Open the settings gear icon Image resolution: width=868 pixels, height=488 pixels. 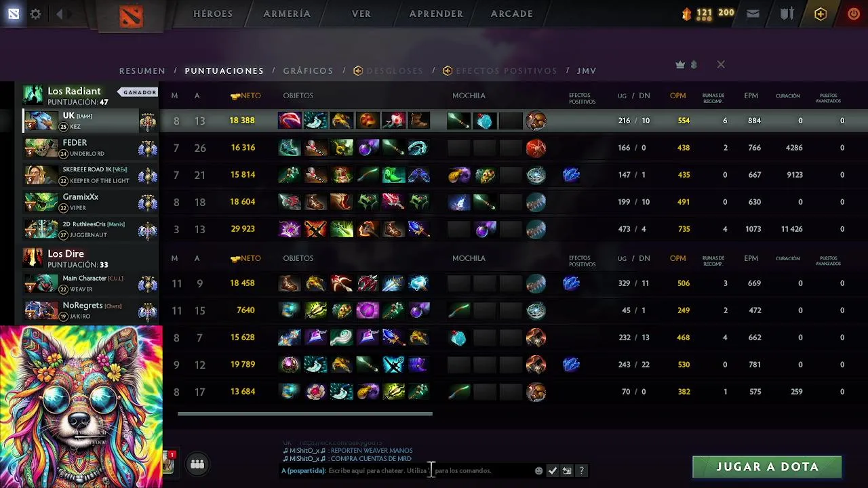pos(35,14)
